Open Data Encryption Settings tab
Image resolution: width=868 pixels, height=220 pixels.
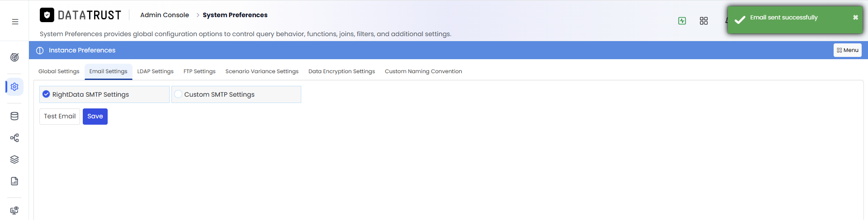342,71
